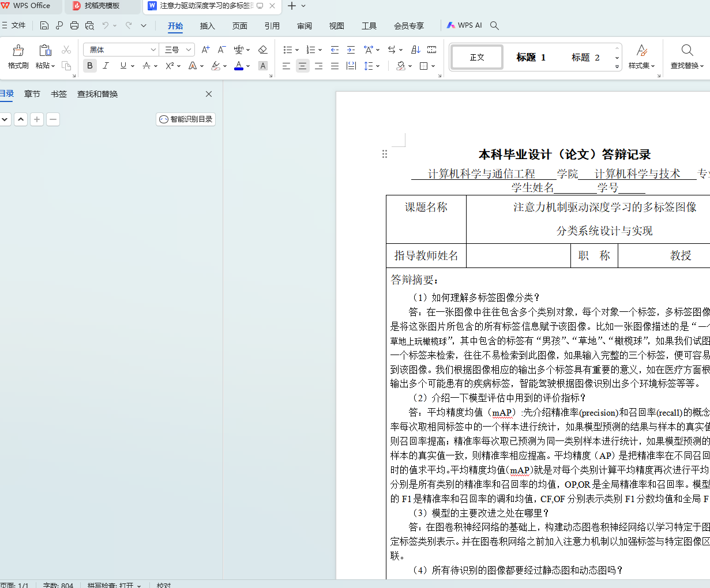This screenshot has height=588, width=710.
Task: Toggle Center paragraph alignment
Action: (302, 66)
